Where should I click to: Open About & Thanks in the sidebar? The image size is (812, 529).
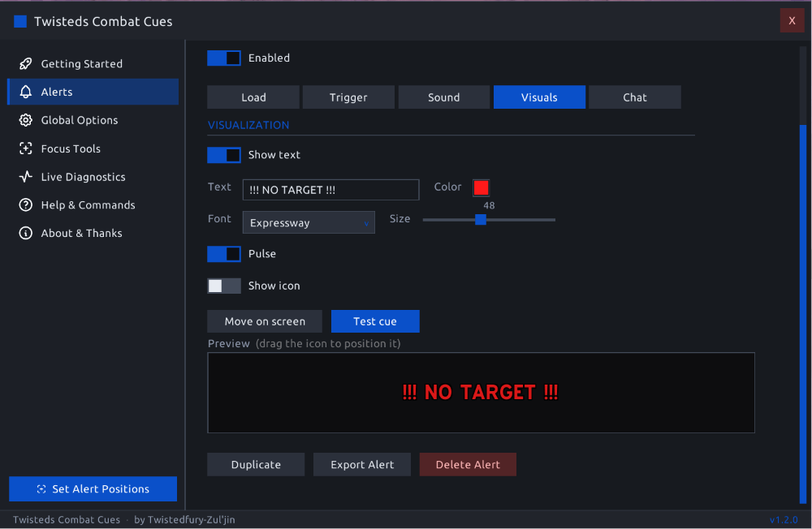pyautogui.click(x=93, y=233)
